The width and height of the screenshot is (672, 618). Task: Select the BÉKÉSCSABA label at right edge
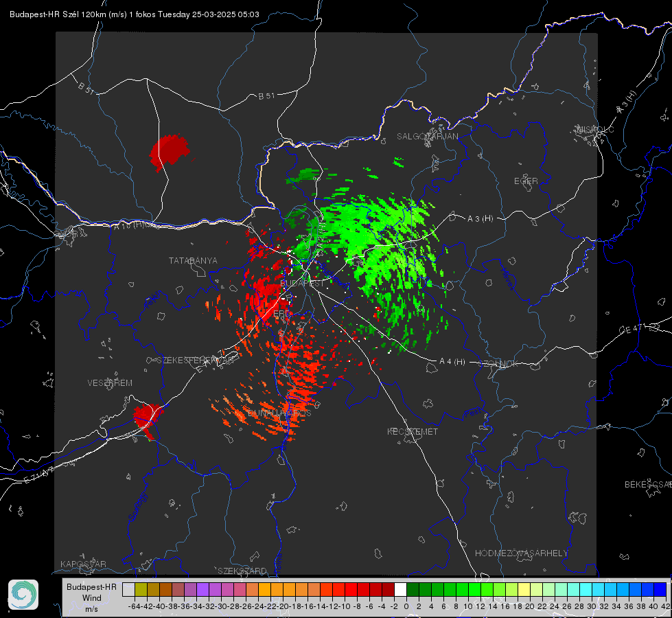pyautogui.click(x=648, y=484)
